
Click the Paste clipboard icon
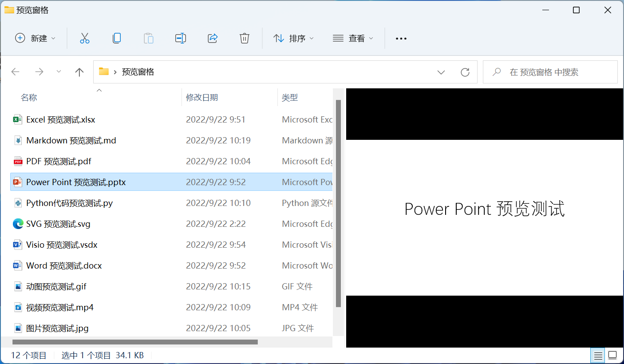tap(149, 38)
